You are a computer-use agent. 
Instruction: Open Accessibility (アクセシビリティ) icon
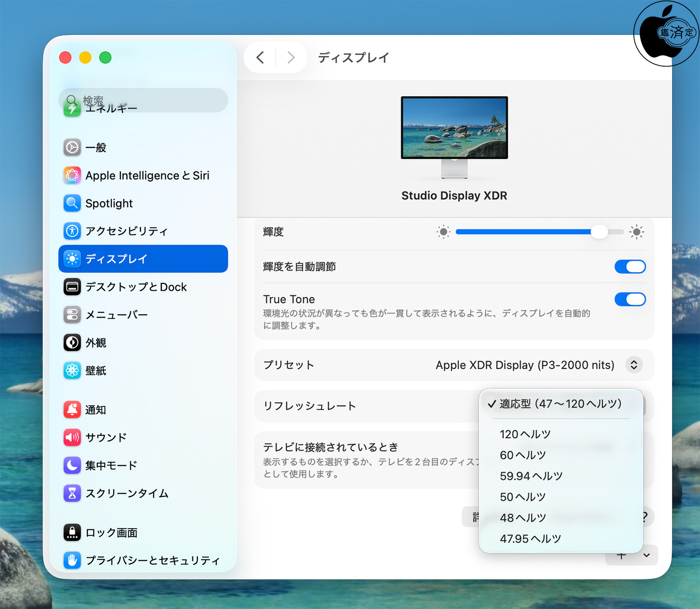click(x=72, y=231)
